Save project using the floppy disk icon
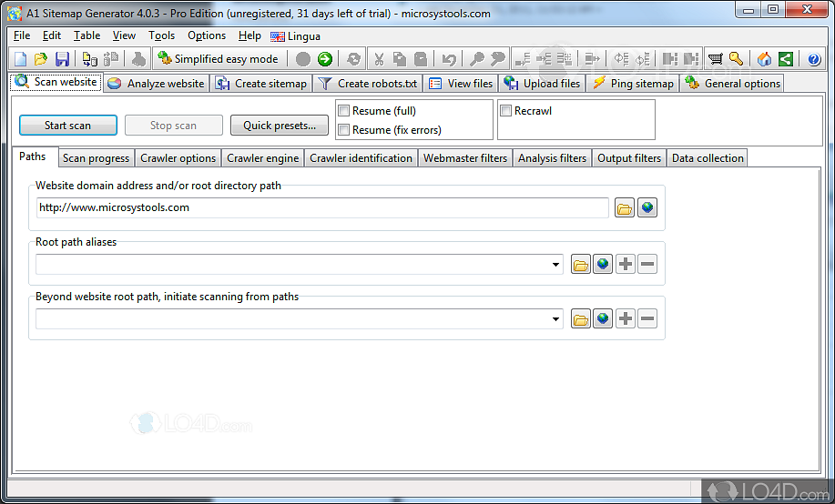 (62, 59)
